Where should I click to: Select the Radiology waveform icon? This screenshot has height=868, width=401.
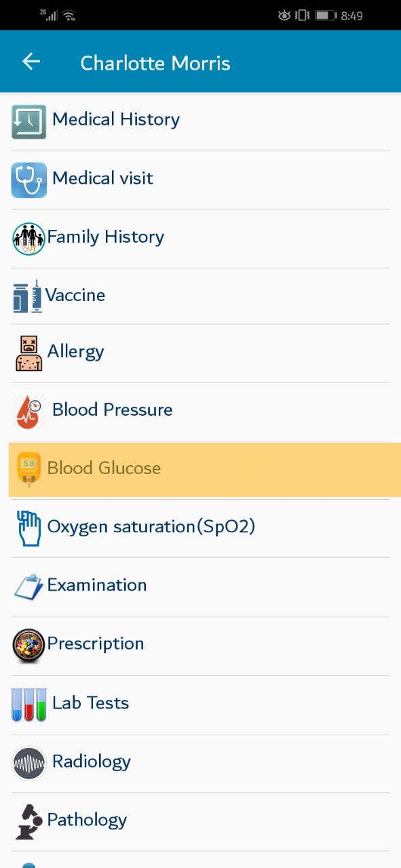click(28, 763)
